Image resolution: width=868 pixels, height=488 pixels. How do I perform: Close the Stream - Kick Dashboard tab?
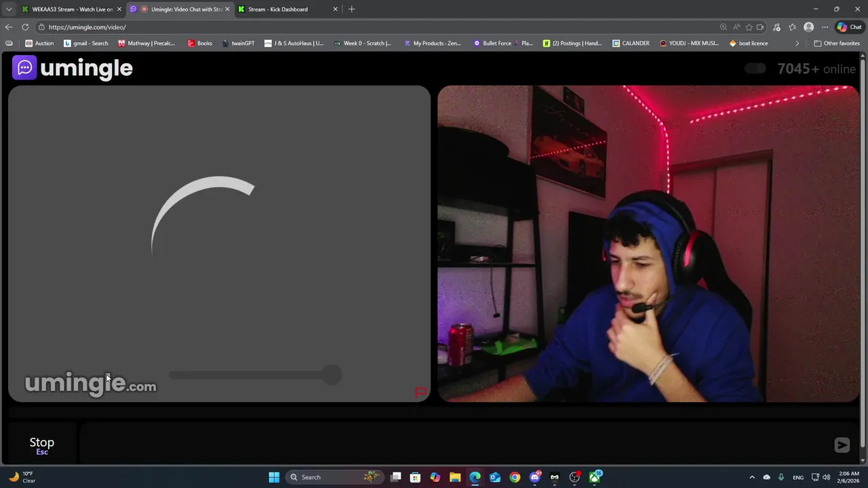click(335, 9)
